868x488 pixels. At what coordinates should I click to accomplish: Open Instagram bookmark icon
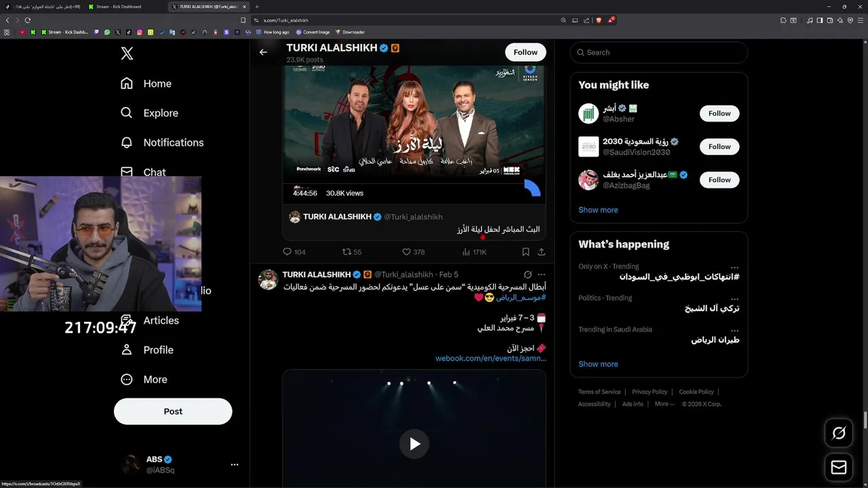coord(140,32)
